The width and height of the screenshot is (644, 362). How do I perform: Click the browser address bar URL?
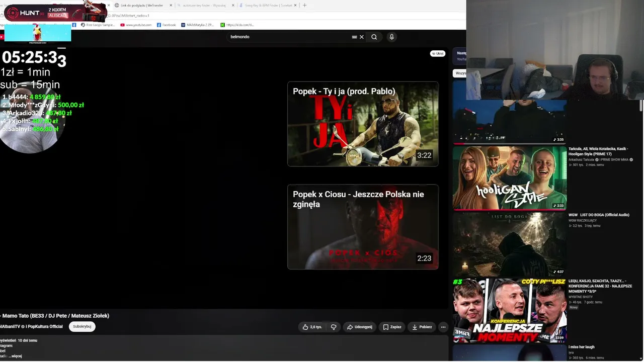(x=127, y=16)
